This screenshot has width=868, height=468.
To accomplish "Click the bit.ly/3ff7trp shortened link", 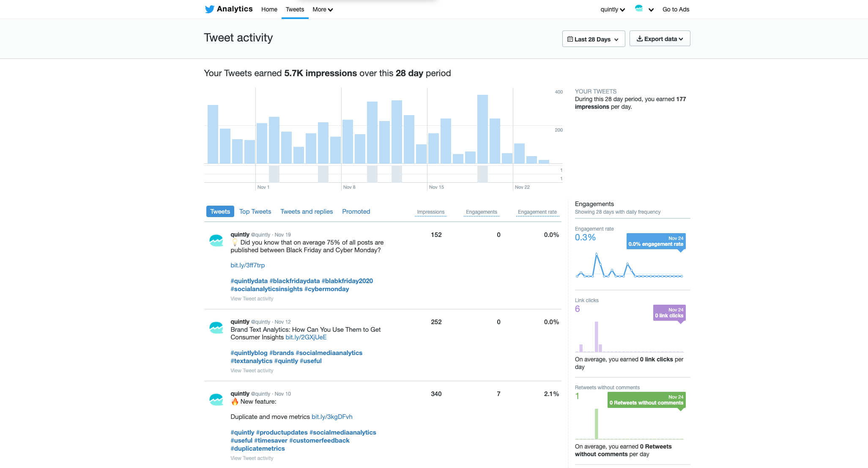I will tap(247, 265).
